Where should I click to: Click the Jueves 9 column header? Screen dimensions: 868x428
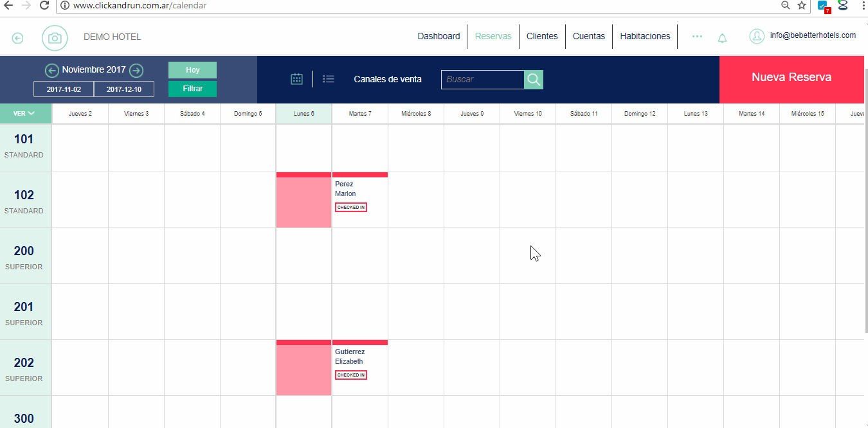tap(472, 114)
